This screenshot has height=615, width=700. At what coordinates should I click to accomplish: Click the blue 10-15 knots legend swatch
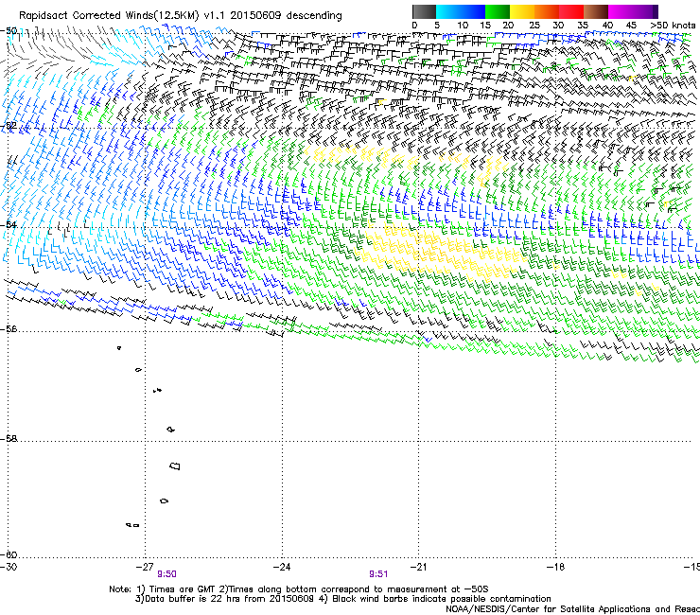click(473, 11)
